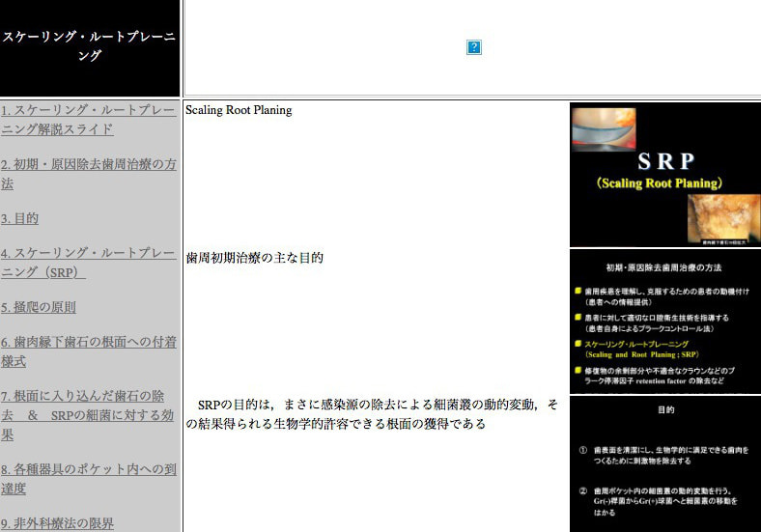Go to 9. 非外科療法の限界 link
Screen dimensions: 761x532
click(57, 523)
